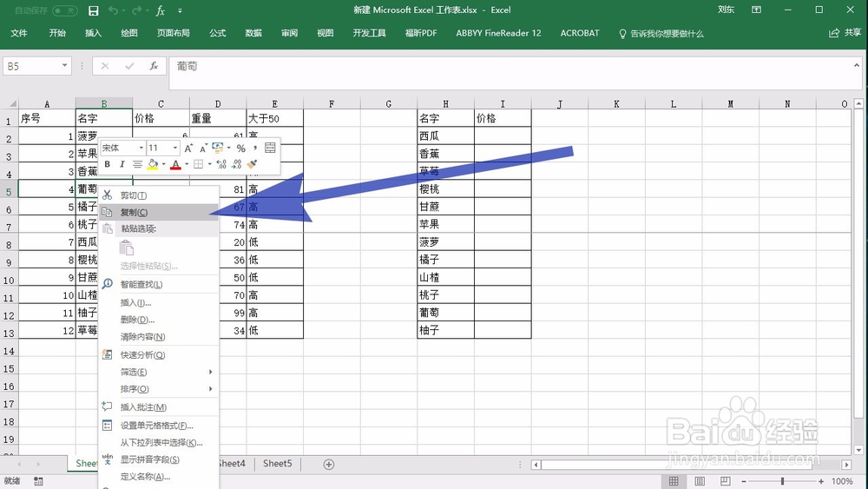
Task: Switch to Page Layout view in status bar
Action: 700,480
